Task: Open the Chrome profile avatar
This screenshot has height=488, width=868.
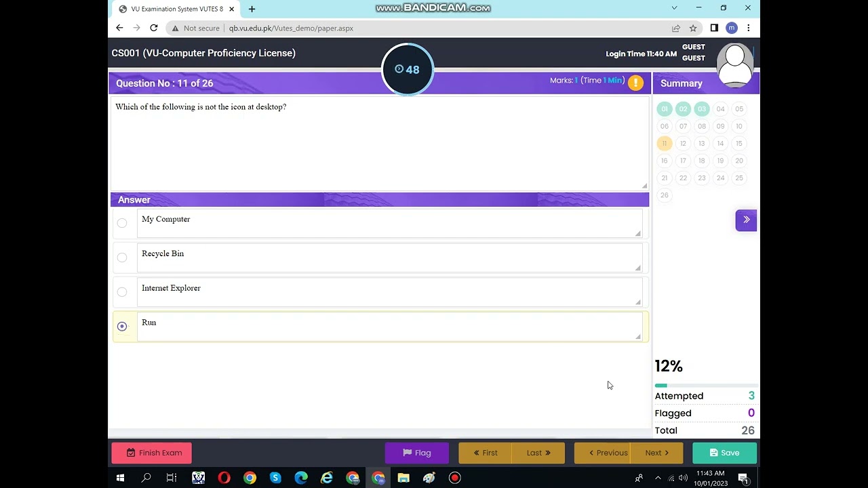Action: [x=731, y=28]
